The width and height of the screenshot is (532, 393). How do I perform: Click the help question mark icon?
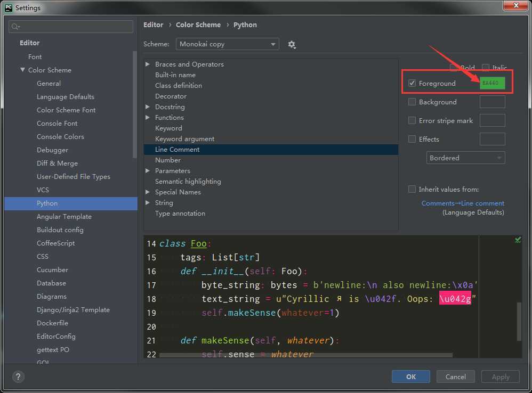(x=18, y=376)
